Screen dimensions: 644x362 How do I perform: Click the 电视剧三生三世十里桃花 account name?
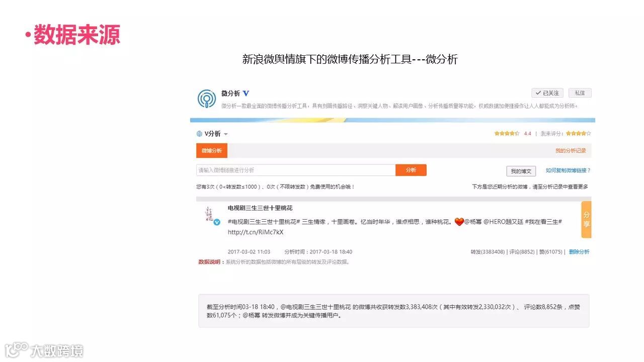tap(260, 208)
